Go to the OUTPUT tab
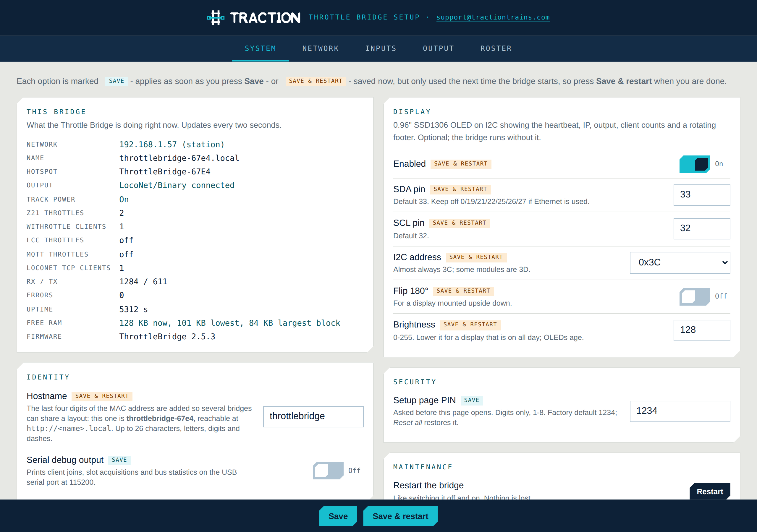This screenshot has height=532, width=757. point(439,48)
